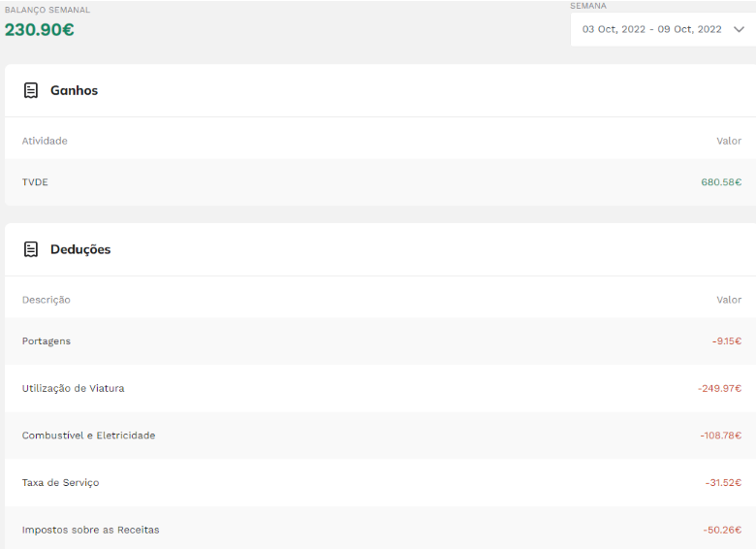Click the -108.78€ fuel deduction amount
756x550 pixels.
(x=720, y=436)
